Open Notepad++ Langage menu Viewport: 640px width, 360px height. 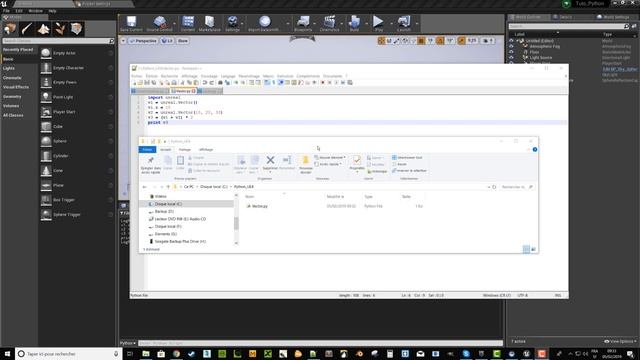228,76
